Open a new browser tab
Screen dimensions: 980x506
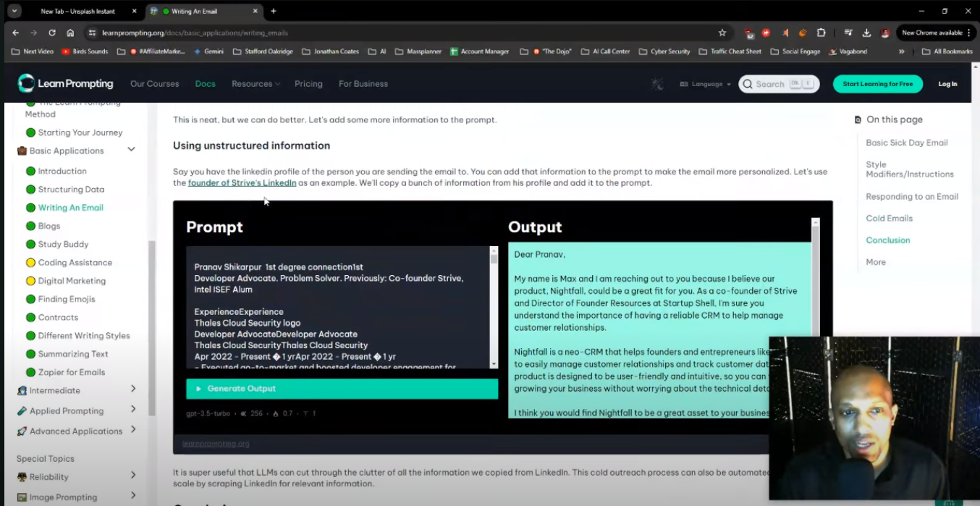273,11
